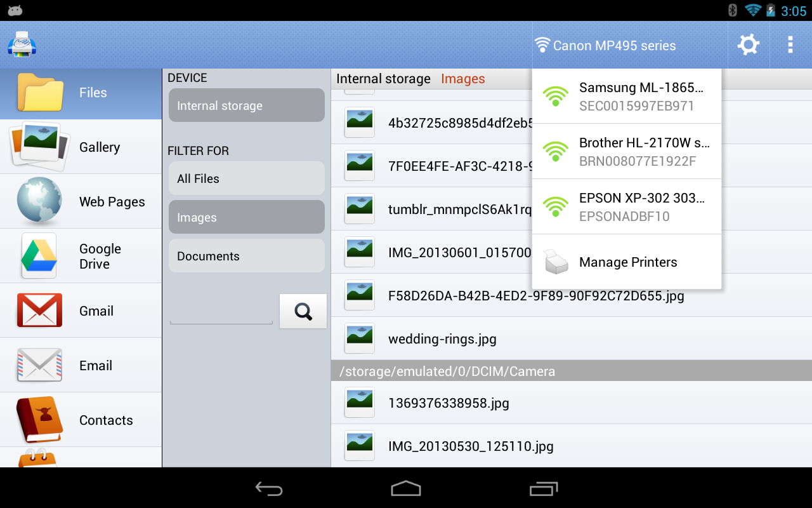The image size is (812, 508).
Task: Select the Documents filter
Action: [x=246, y=256]
